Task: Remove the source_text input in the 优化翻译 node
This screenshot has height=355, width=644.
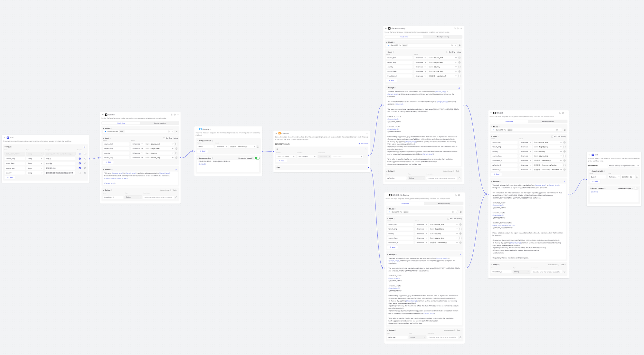Action: [564, 142]
